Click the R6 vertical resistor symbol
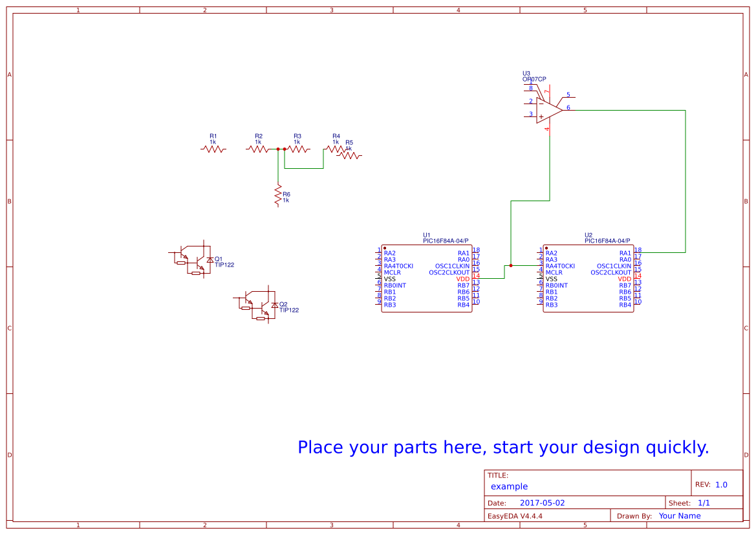Viewport: 756px width, 535px height. pos(277,195)
